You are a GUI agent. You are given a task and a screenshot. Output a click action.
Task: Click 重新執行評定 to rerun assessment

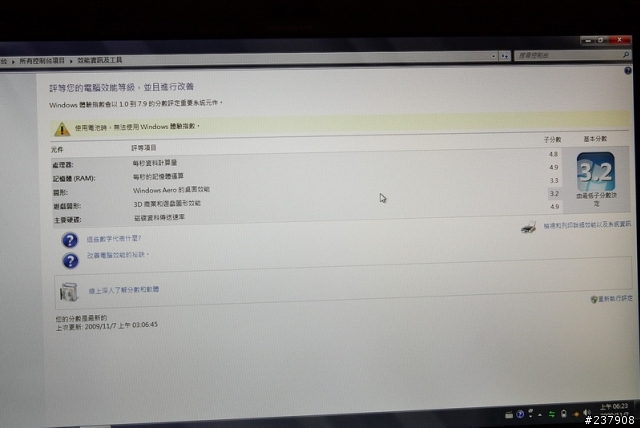615,299
